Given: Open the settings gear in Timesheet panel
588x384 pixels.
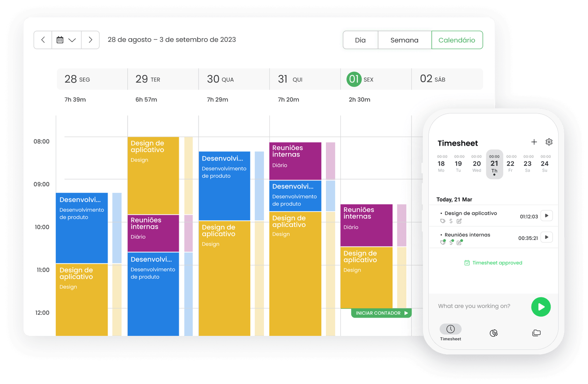Looking at the screenshot, I should [549, 142].
